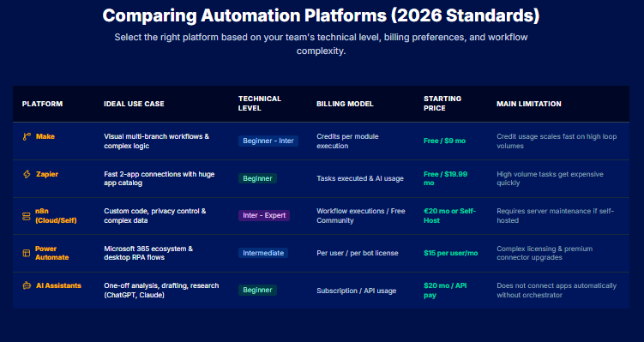Viewport: 644px width, 342px height.
Task: Click Zapier's Beginner level badge
Action: [x=257, y=178]
